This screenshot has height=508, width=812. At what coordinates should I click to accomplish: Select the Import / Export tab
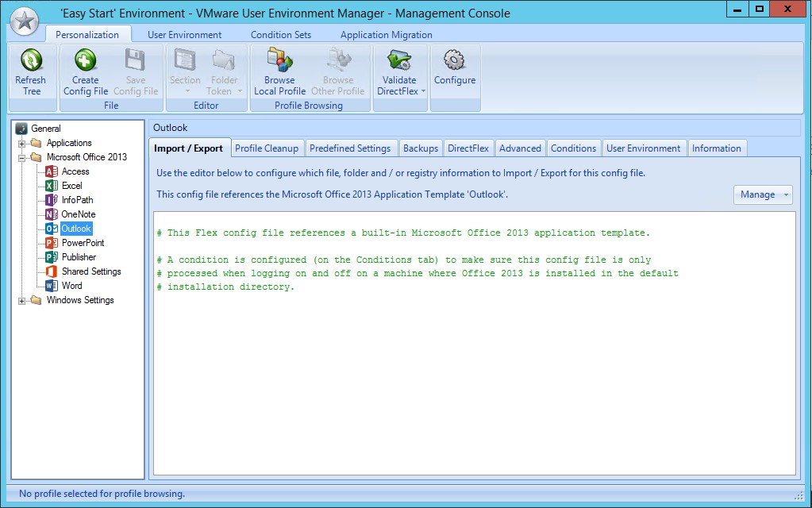(x=188, y=148)
